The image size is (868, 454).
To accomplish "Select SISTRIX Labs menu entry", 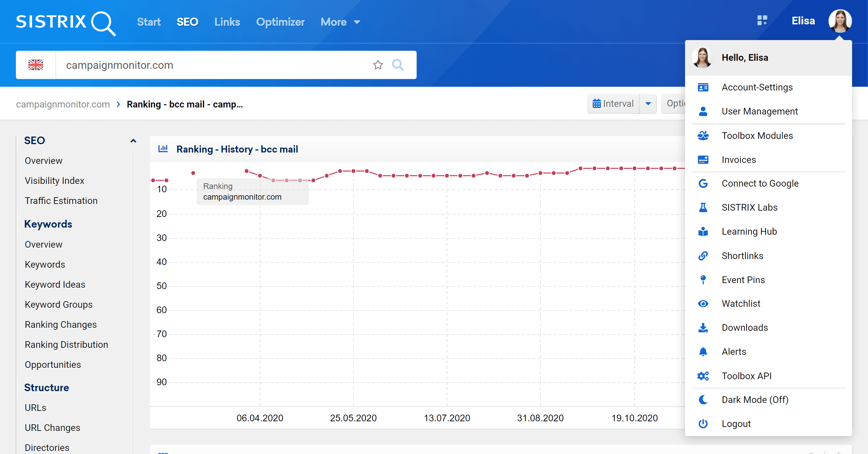I will point(768,208).
